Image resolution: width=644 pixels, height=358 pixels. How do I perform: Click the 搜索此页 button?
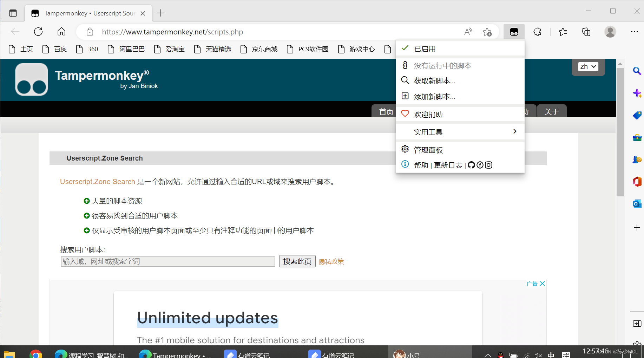297,261
